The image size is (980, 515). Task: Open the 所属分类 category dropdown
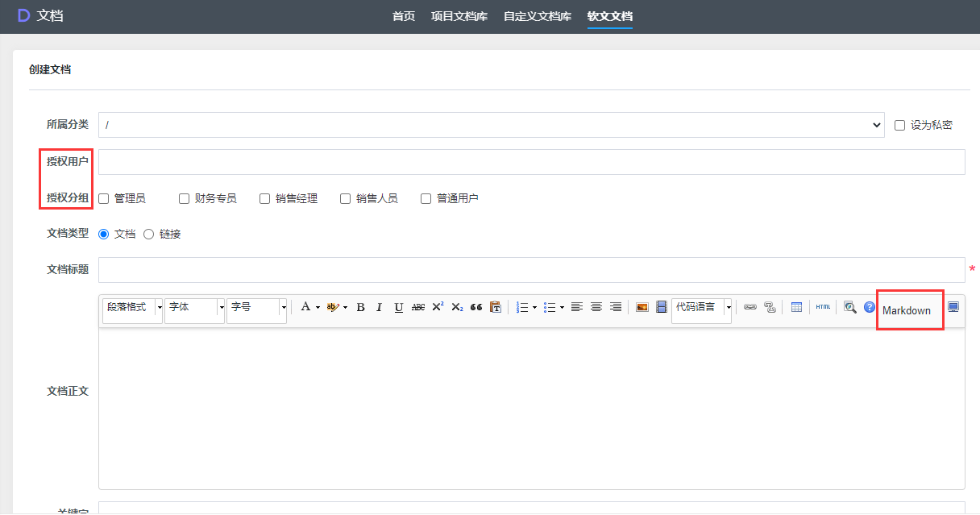[x=491, y=125]
